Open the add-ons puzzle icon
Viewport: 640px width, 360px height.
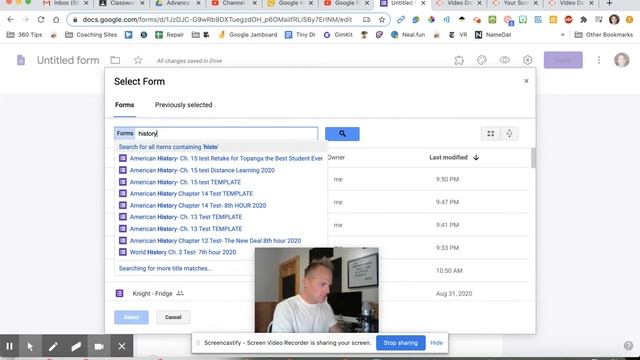pyautogui.click(x=459, y=60)
